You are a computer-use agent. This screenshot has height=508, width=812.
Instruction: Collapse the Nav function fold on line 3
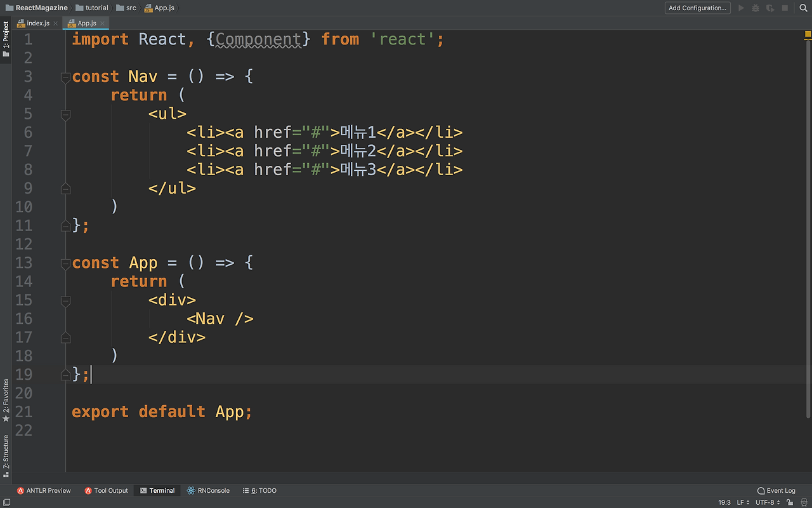65,77
